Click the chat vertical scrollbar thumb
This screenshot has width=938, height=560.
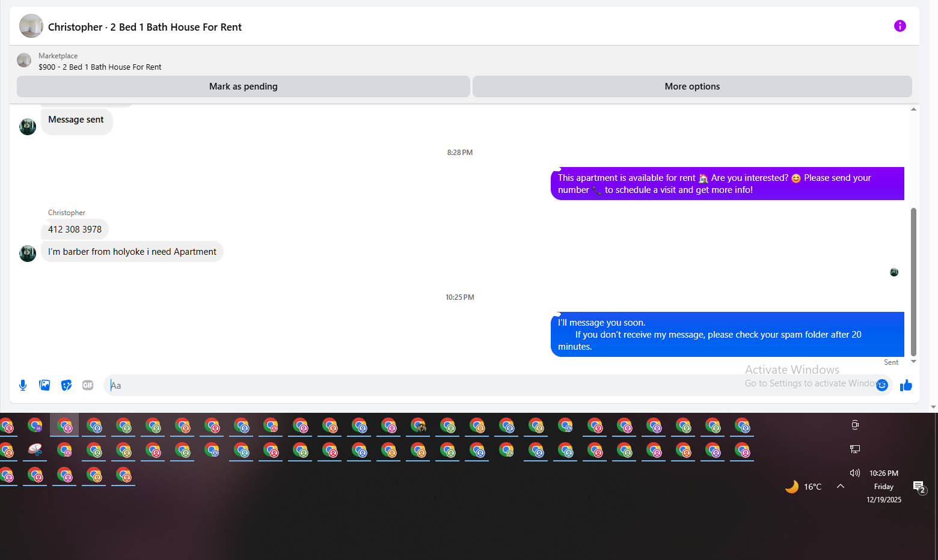click(913, 282)
